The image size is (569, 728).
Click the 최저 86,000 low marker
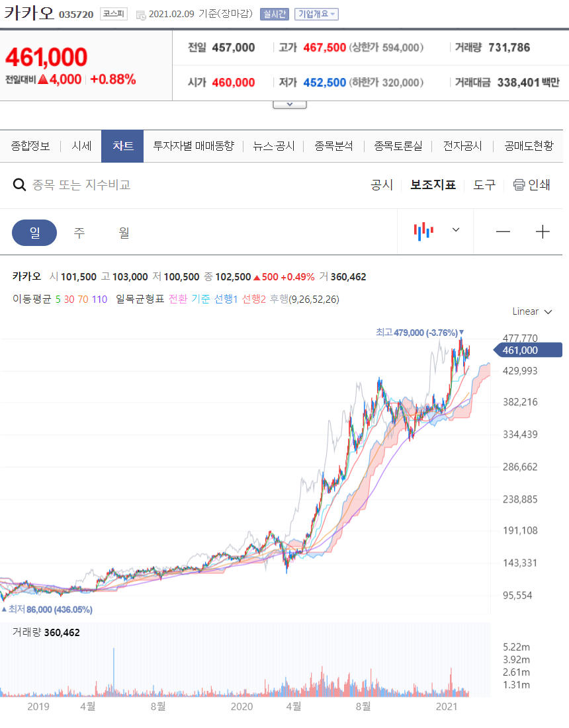(x=48, y=609)
